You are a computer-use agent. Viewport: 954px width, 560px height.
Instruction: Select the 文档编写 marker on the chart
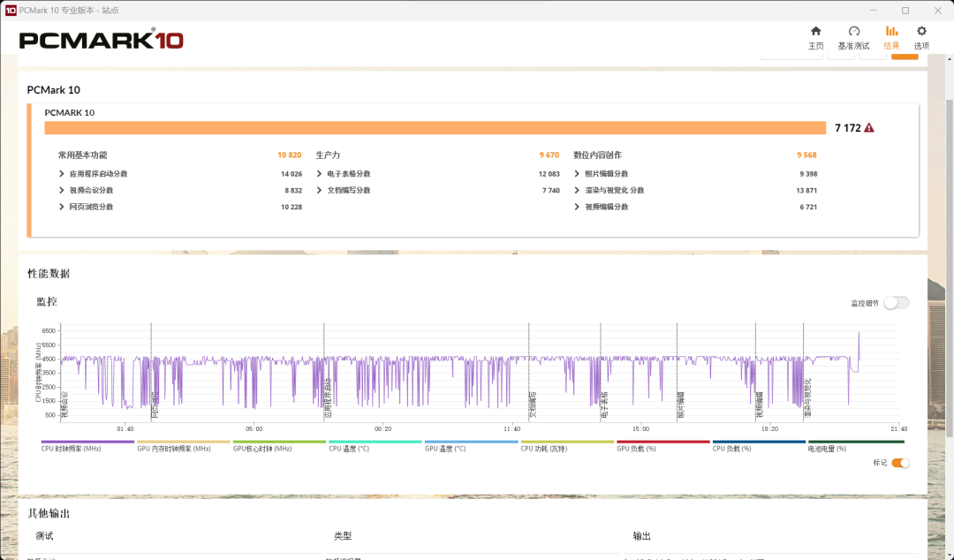[x=533, y=405]
